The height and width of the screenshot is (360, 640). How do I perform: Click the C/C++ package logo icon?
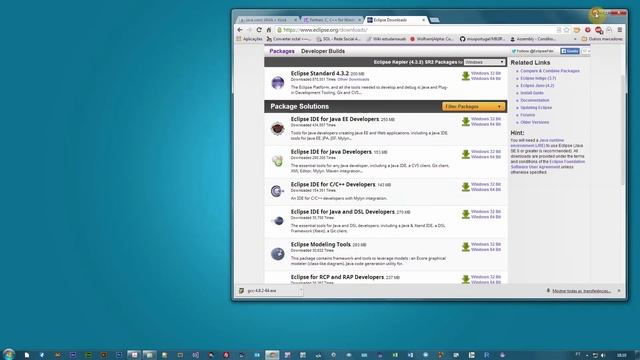point(278,191)
